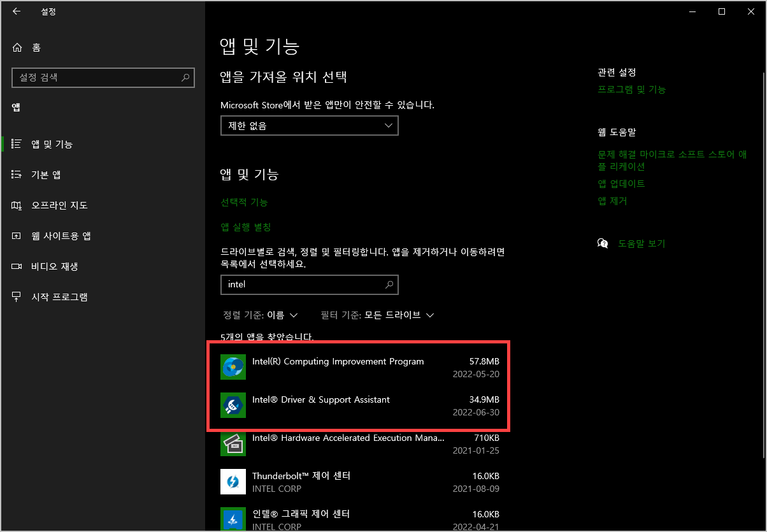The image size is (767, 532).
Task: Click the magnifier in the 설정 검색 box
Action: pyautogui.click(x=185, y=78)
